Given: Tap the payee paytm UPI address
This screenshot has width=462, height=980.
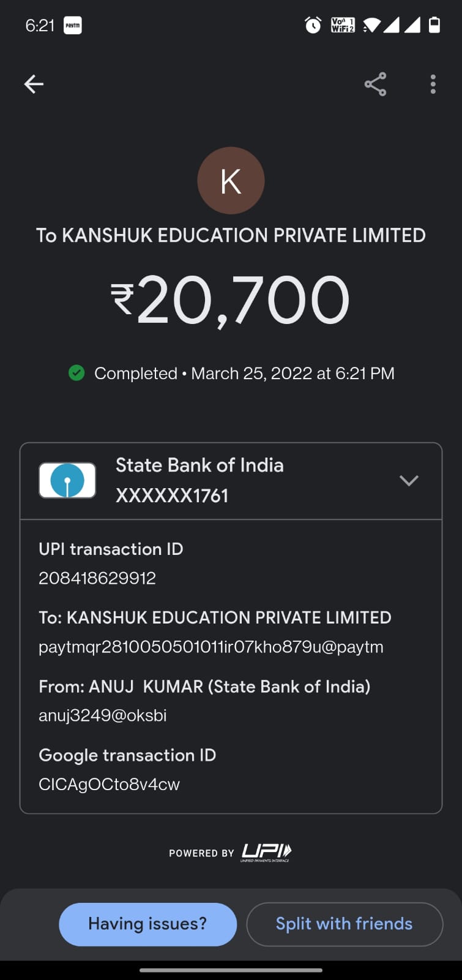Looking at the screenshot, I should (211, 647).
